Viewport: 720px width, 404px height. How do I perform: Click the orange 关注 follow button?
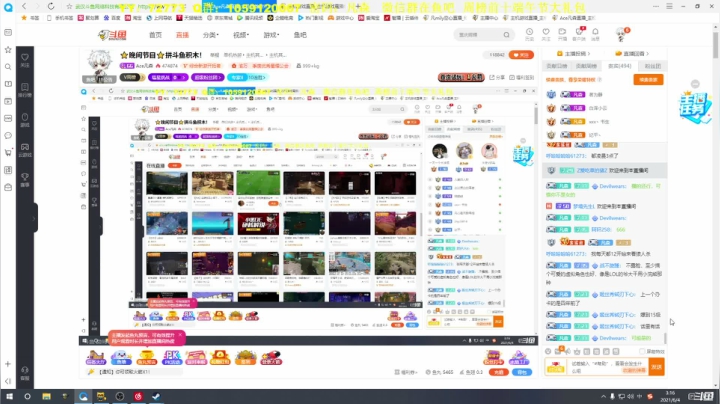pyautogui.click(x=521, y=55)
